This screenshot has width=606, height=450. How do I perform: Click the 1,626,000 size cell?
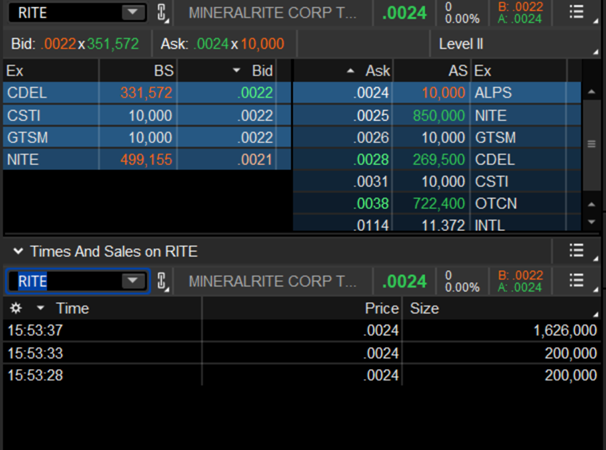565,330
